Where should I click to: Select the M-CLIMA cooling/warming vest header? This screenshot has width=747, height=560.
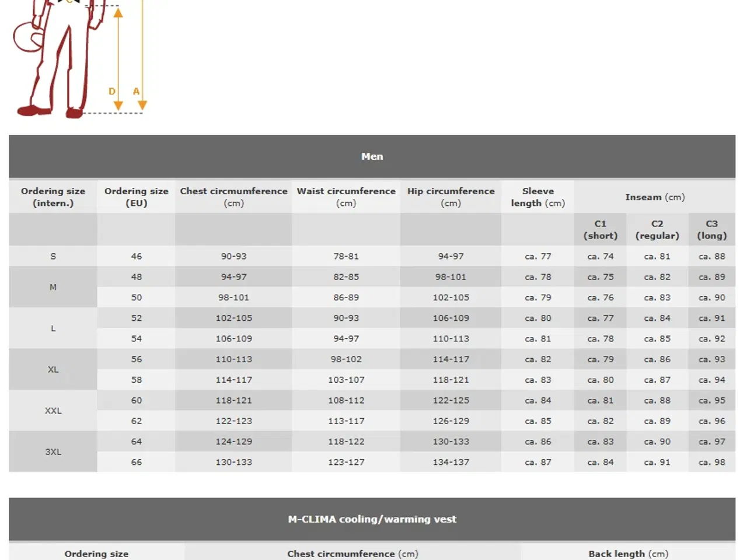[372, 519]
